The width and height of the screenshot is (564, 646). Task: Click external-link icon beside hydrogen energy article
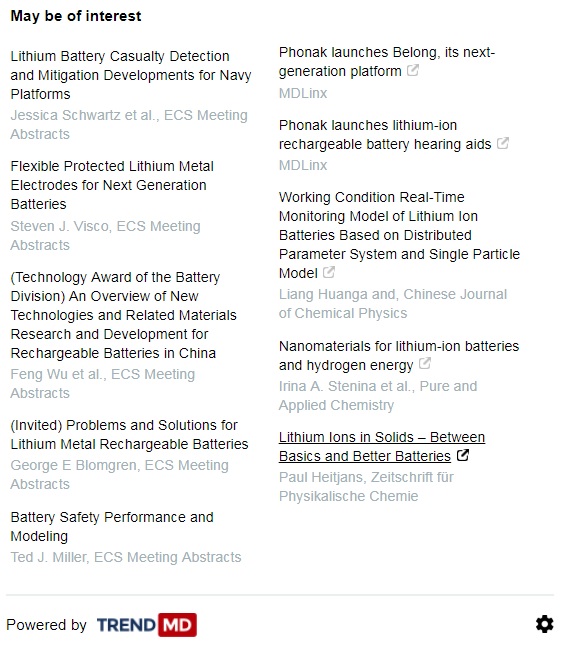(425, 364)
